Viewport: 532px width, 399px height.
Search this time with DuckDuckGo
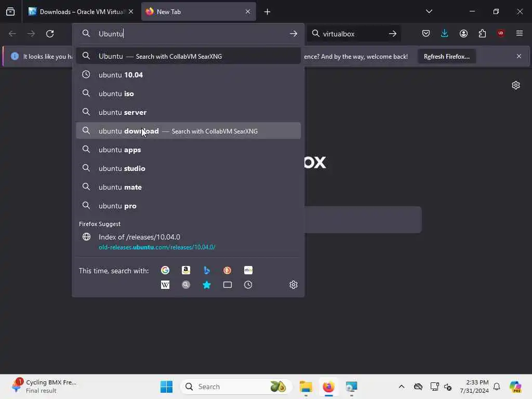[x=228, y=270]
